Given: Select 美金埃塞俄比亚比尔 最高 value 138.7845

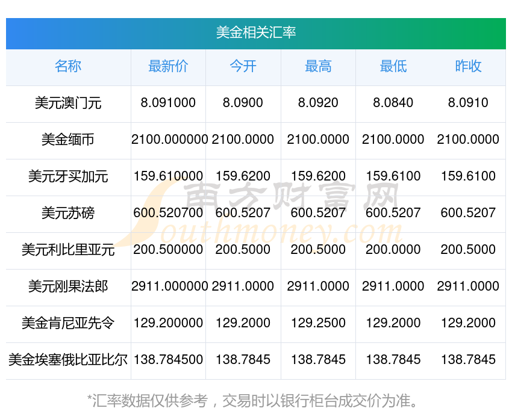Looking at the screenshot, I should [318, 360].
